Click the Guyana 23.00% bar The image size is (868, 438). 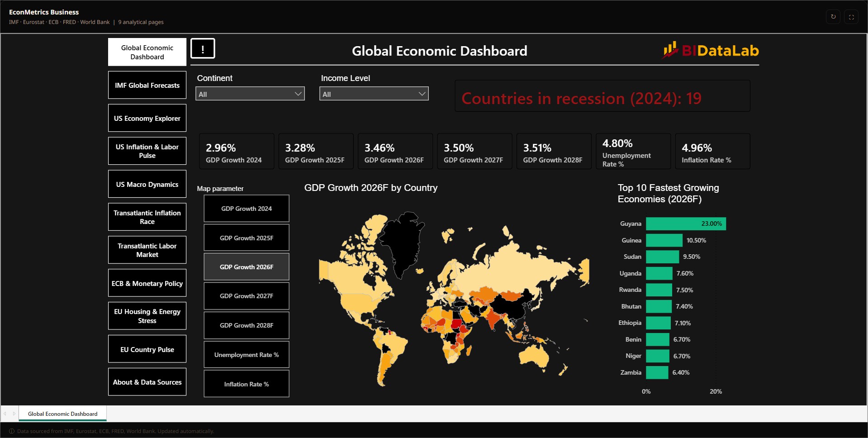686,224
